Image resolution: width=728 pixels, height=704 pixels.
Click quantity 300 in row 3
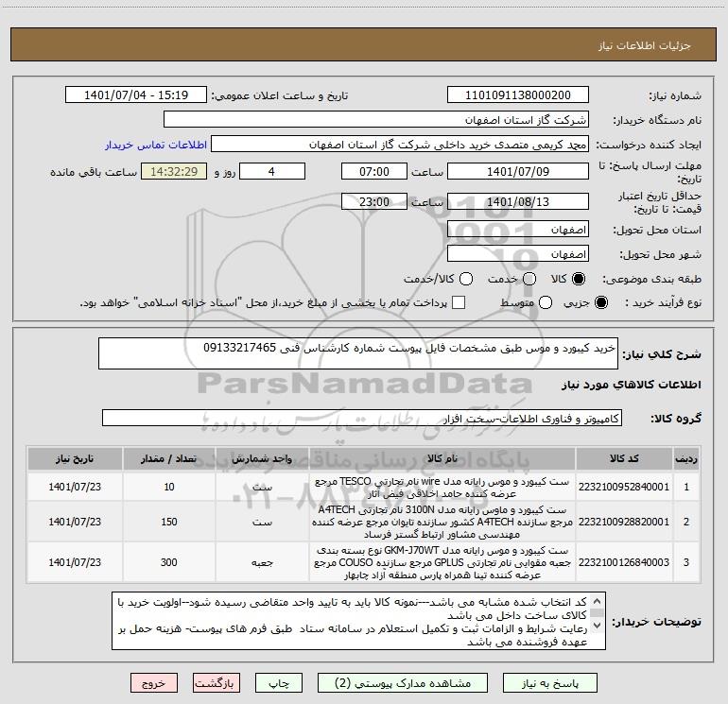pyautogui.click(x=168, y=562)
